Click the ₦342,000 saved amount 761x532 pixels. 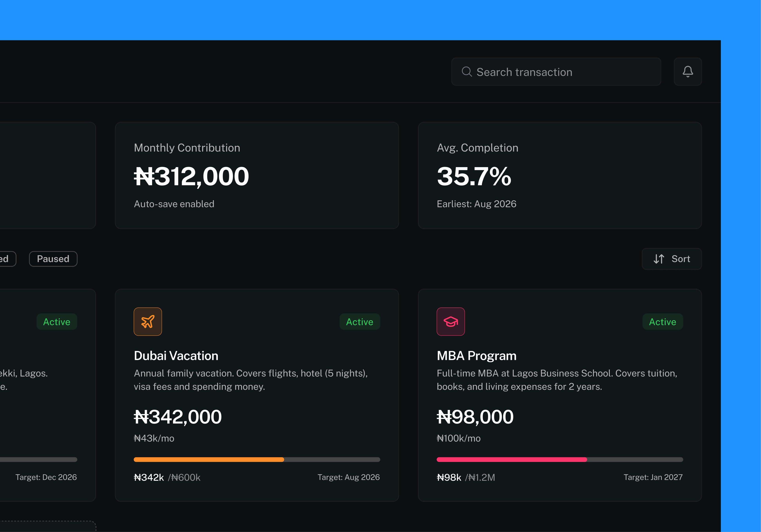click(x=178, y=417)
